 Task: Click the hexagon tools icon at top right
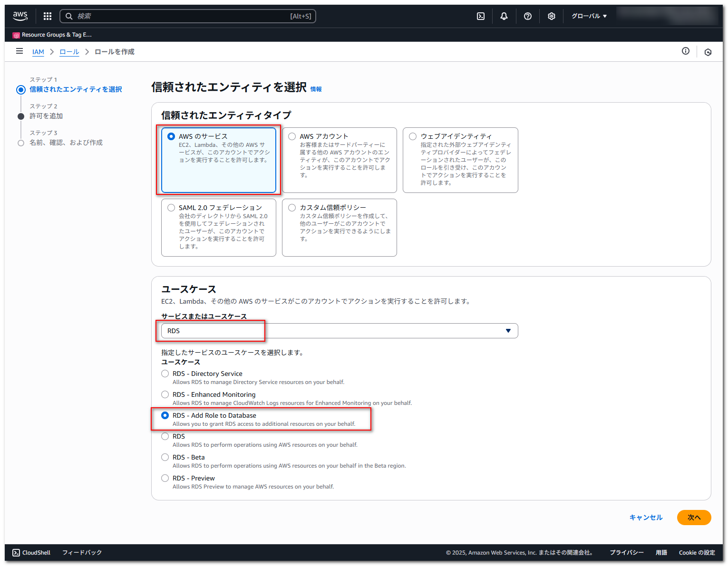click(708, 52)
